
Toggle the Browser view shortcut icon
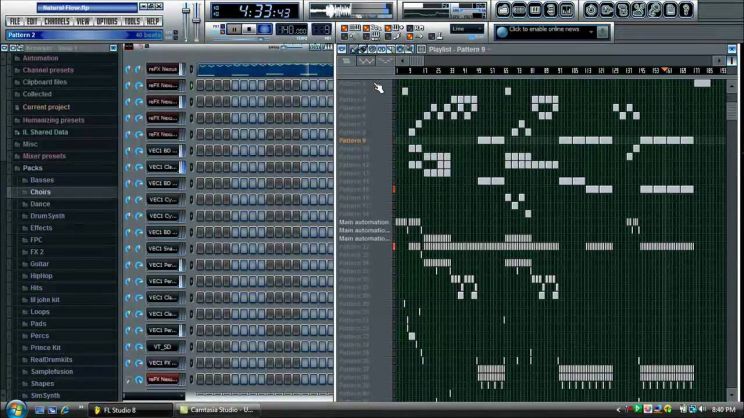550,9
